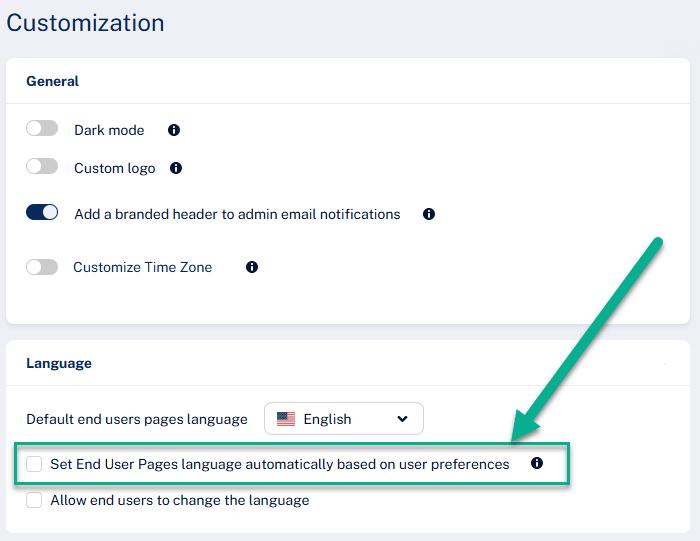Click the US flag icon in the language selector
The image size is (700, 541).
(286, 419)
